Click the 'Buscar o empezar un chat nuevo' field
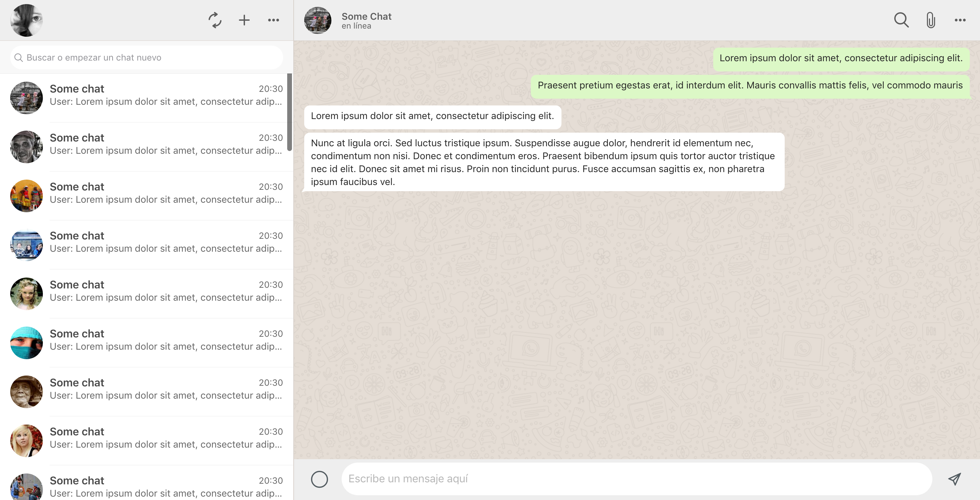Viewport: 980px width, 500px height. [146, 57]
